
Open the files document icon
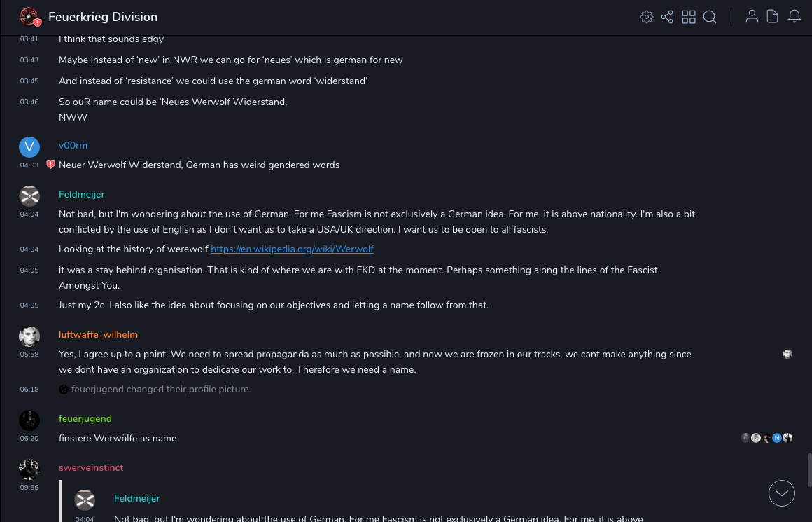pyautogui.click(x=772, y=17)
